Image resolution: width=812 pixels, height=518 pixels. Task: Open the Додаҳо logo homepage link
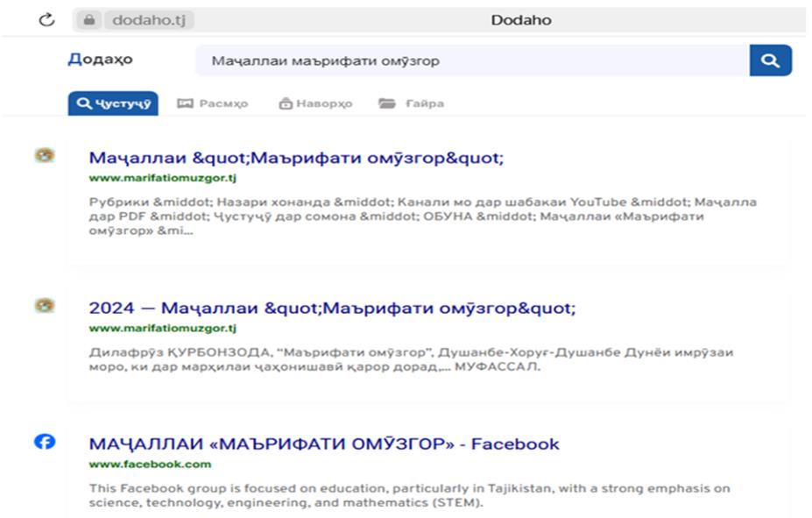(100, 59)
